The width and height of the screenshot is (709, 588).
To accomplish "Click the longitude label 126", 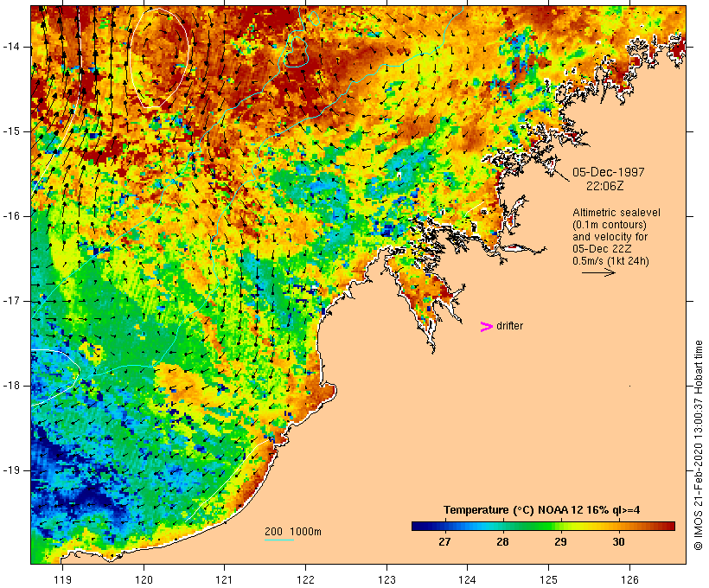I will tap(629, 579).
